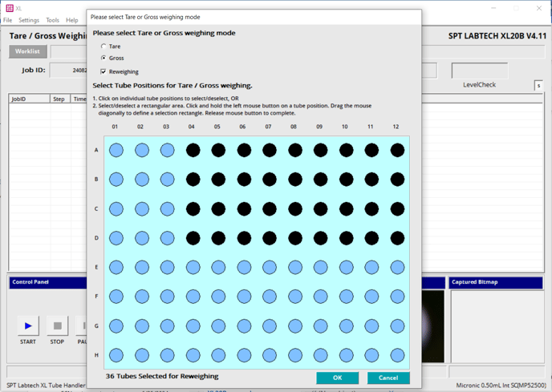This screenshot has width=552, height=392.
Task: Toggle tube position G08
Action: (x=295, y=326)
